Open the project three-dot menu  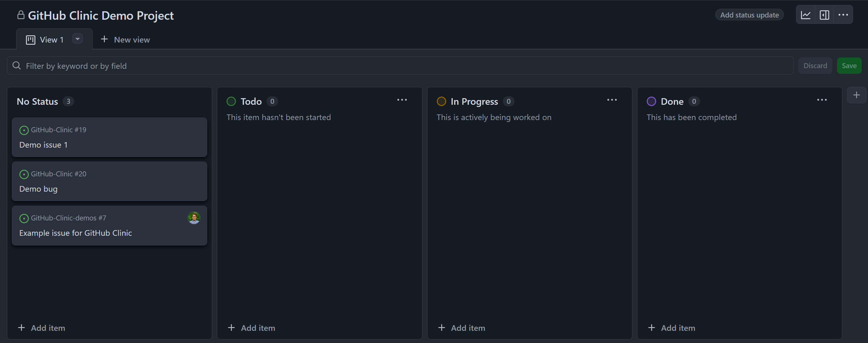(843, 15)
